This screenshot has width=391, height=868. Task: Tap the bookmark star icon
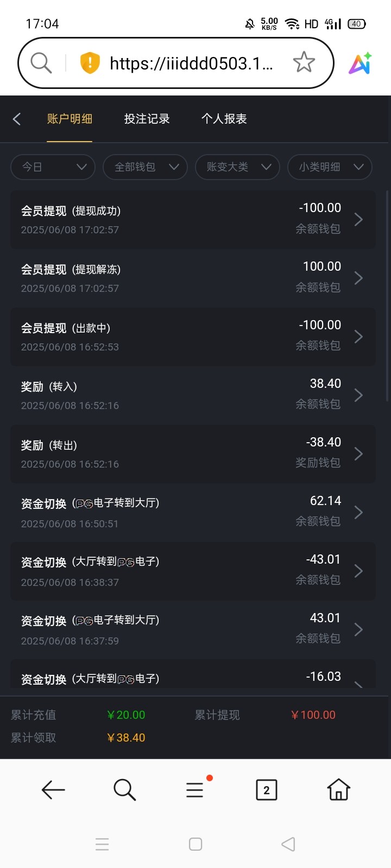[x=304, y=63]
